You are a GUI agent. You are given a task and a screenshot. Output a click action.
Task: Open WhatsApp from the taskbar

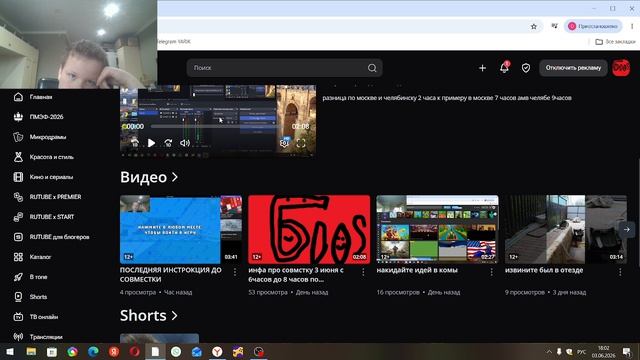pyautogui.click(x=176, y=351)
